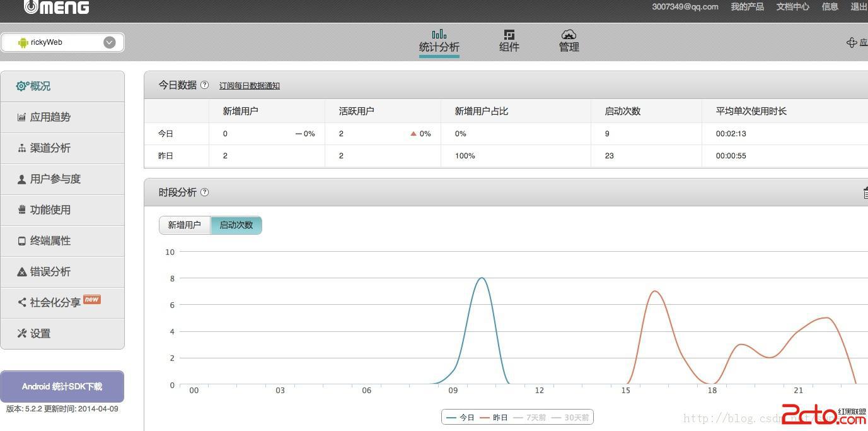Image resolution: width=868 pixels, height=431 pixels.
Task: Enable the 7天前 series in legend
Action: (x=528, y=418)
